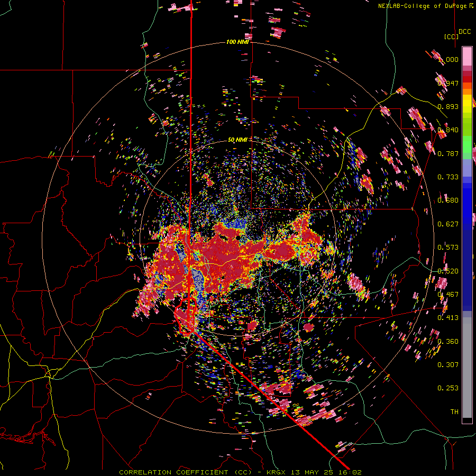Click the 1.000 value on the legend
Viewport: 476px width, 476px height.
pos(448,59)
